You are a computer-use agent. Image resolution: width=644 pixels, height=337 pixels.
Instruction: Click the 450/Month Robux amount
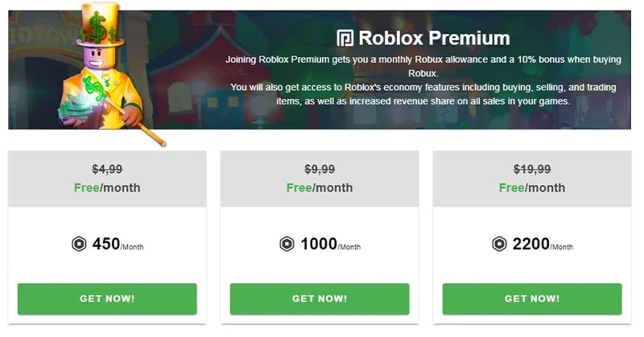point(118,245)
